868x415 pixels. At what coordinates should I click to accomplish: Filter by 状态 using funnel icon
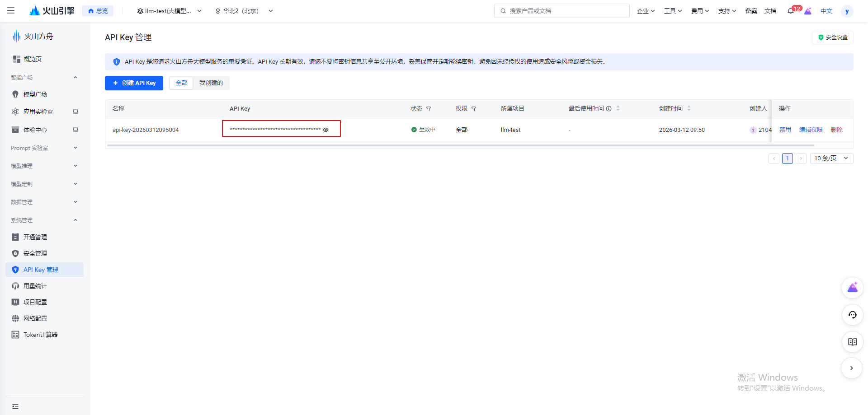pos(429,109)
